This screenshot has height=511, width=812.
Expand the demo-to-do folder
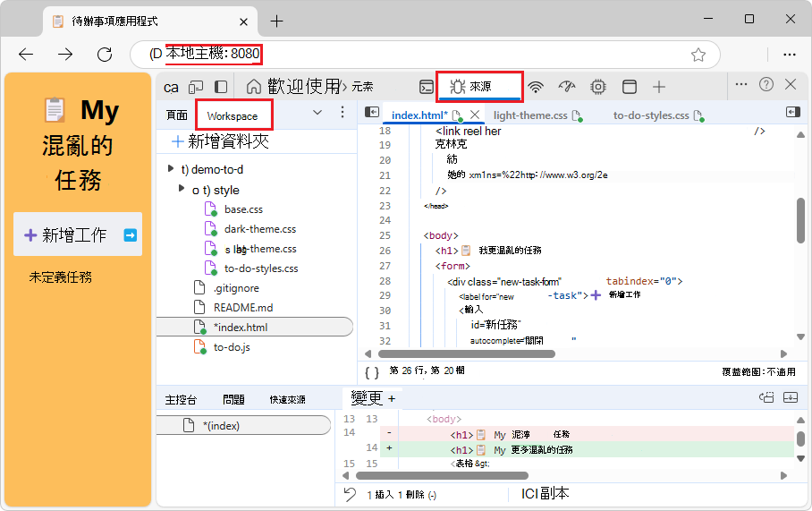[x=171, y=168]
